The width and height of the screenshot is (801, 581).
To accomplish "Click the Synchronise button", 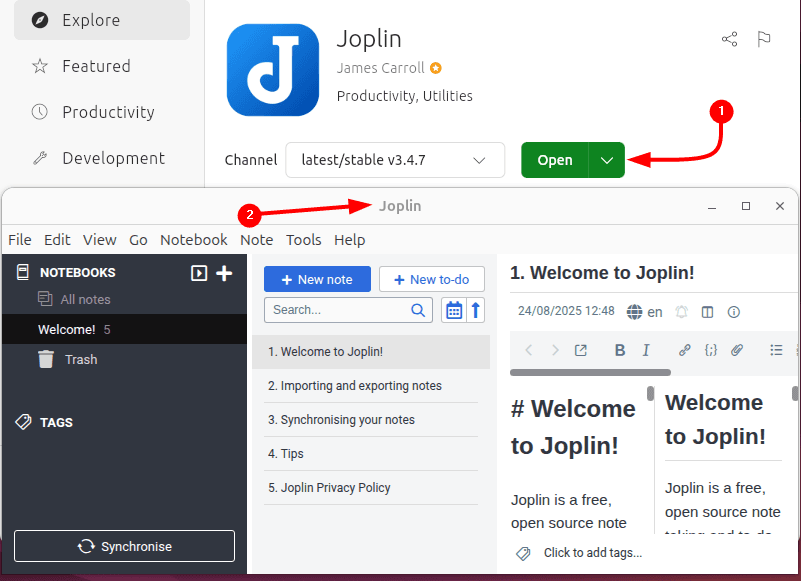I will click(x=124, y=546).
